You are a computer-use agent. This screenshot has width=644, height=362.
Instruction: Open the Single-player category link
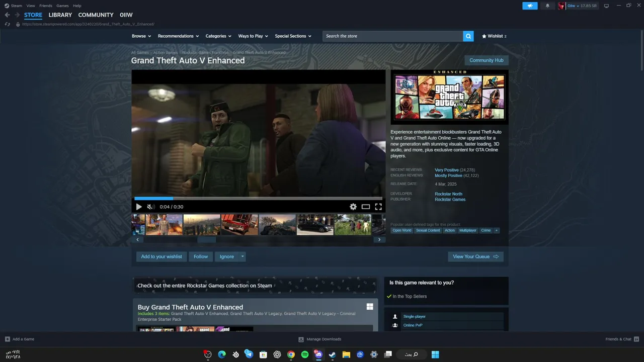tap(414, 316)
